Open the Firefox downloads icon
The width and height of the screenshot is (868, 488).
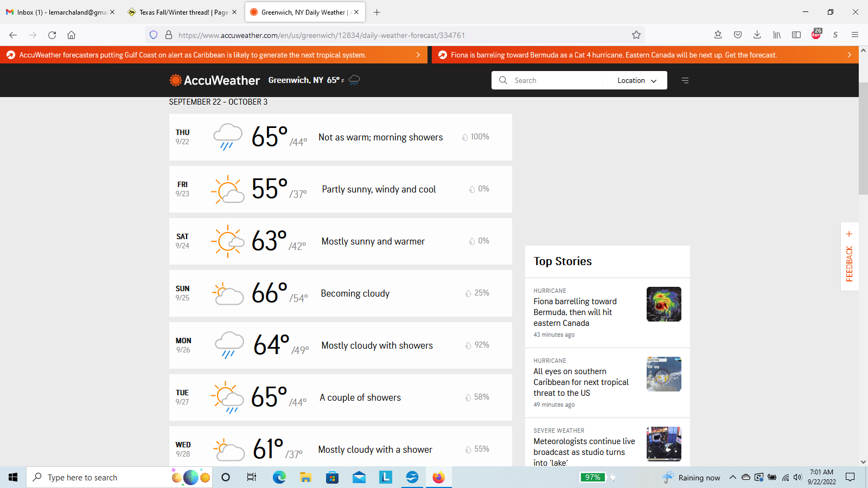(757, 35)
